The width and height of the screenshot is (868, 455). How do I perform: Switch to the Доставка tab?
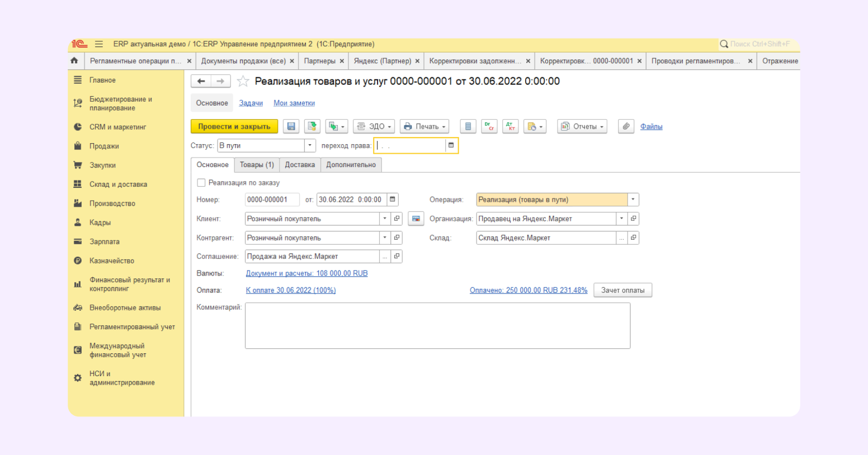click(x=300, y=164)
